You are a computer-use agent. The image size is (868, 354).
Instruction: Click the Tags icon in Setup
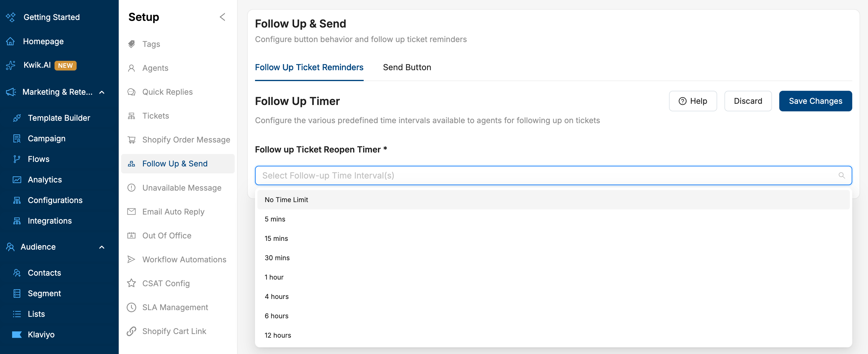[131, 44]
